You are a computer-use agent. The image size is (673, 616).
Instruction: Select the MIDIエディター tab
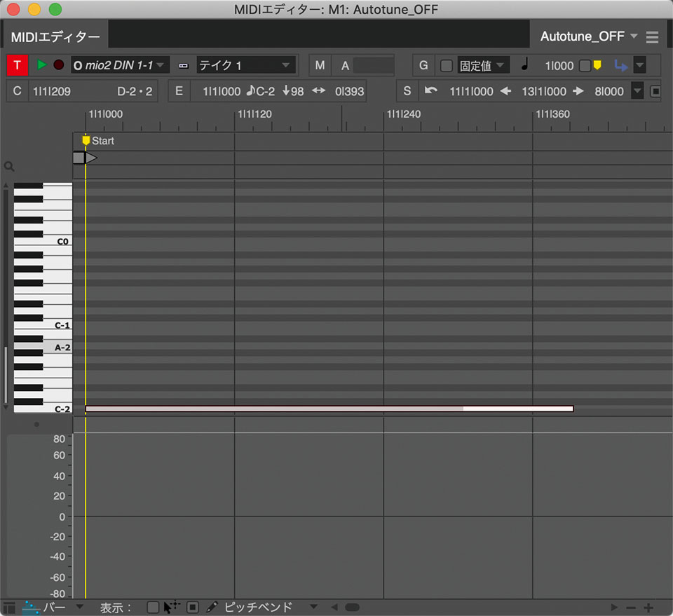click(x=55, y=37)
